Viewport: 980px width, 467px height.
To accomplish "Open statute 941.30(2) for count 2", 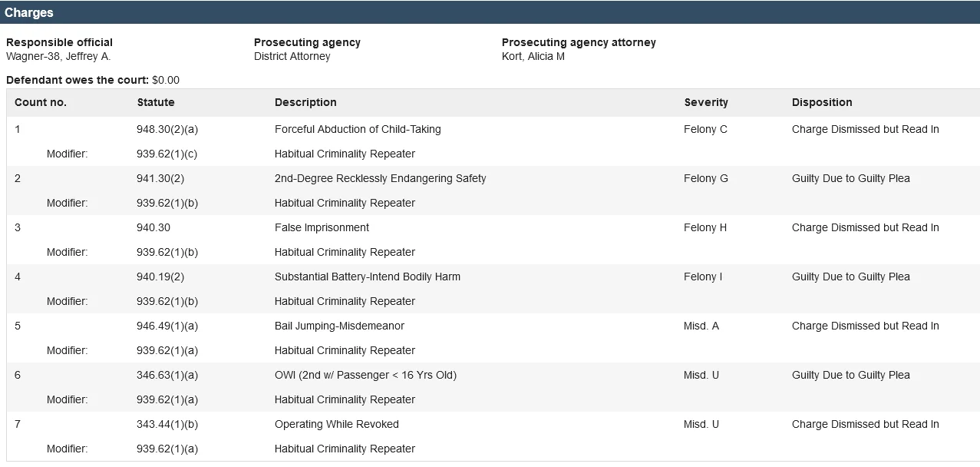I will pyautogui.click(x=160, y=178).
